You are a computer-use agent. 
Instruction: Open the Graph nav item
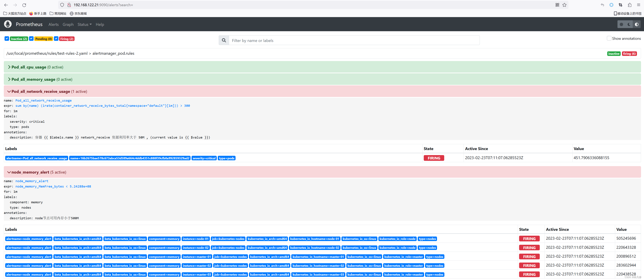click(x=68, y=25)
